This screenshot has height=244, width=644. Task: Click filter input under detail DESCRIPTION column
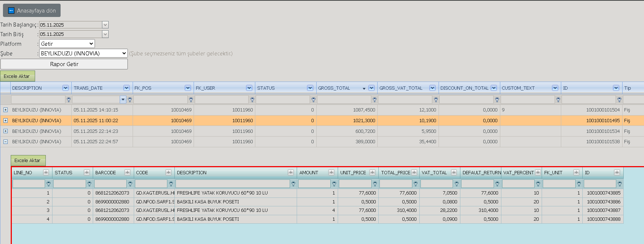tap(233, 183)
